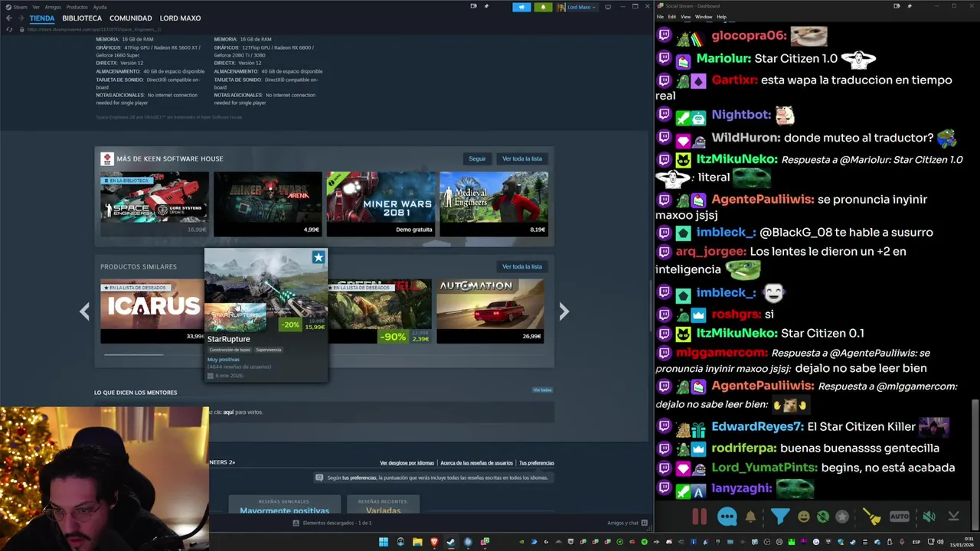Open the Amigos menu in Steam
The width and height of the screenshot is (980, 551).
53,7
